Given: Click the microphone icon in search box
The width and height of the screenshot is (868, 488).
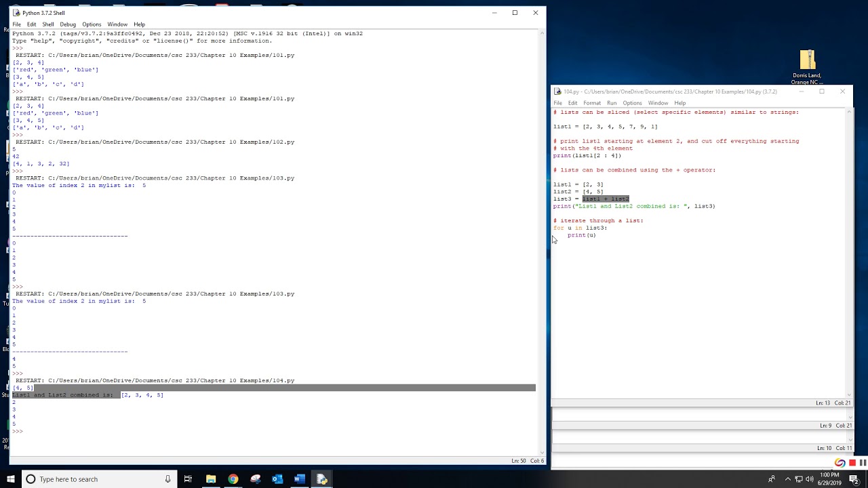Looking at the screenshot, I should 167,479.
